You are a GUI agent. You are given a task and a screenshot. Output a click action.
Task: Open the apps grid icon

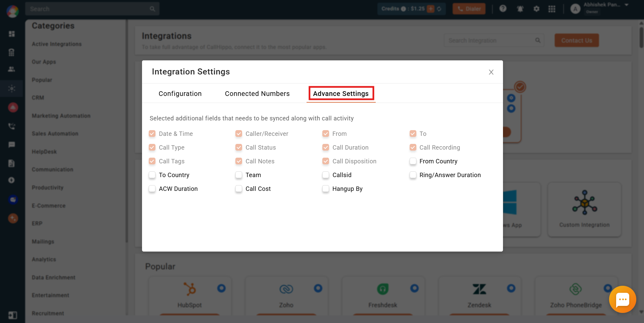pos(552,9)
